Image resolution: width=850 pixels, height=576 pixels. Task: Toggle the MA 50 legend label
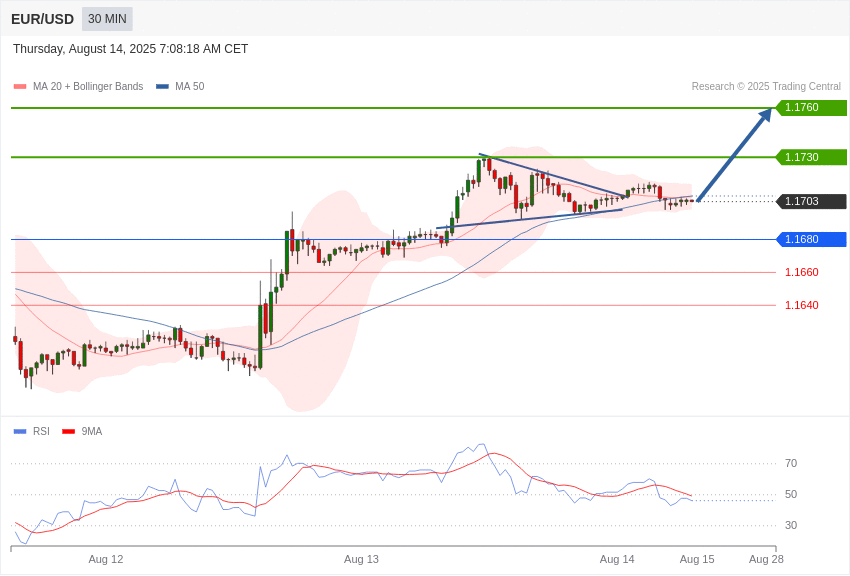(x=190, y=87)
